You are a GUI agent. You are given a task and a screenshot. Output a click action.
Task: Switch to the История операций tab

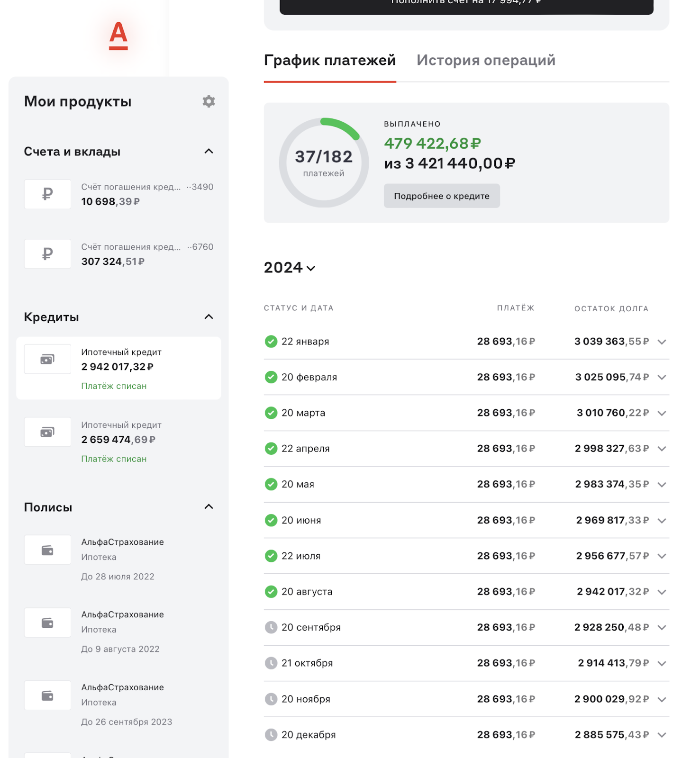pos(486,61)
